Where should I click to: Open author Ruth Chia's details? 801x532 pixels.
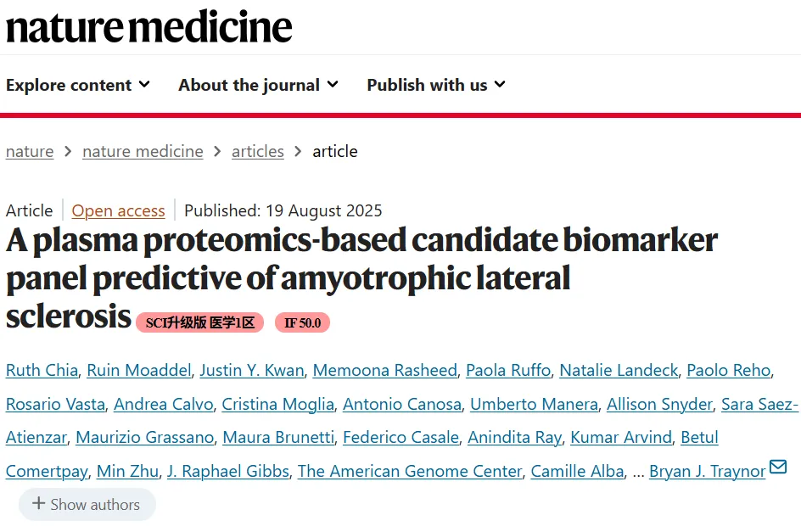pos(42,370)
